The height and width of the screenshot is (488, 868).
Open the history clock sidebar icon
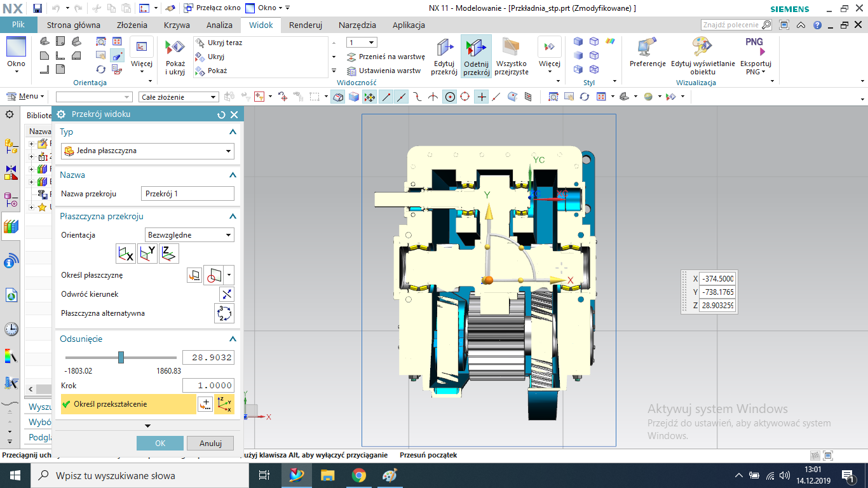(x=11, y=329)
